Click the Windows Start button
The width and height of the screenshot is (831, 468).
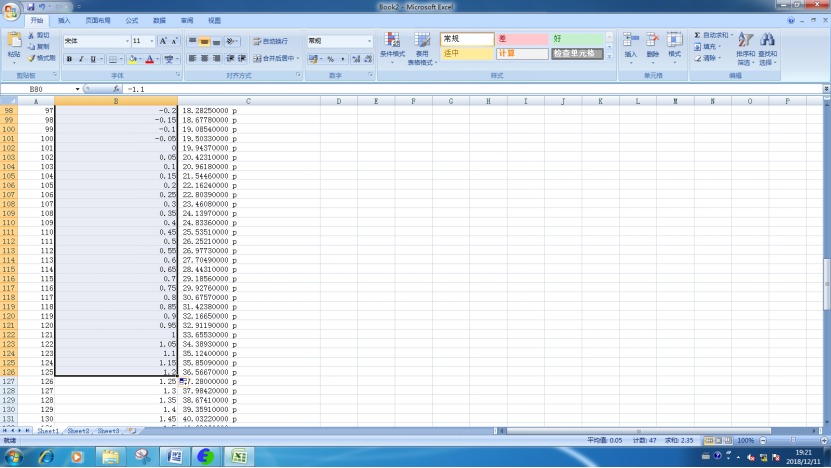point(13,456)
